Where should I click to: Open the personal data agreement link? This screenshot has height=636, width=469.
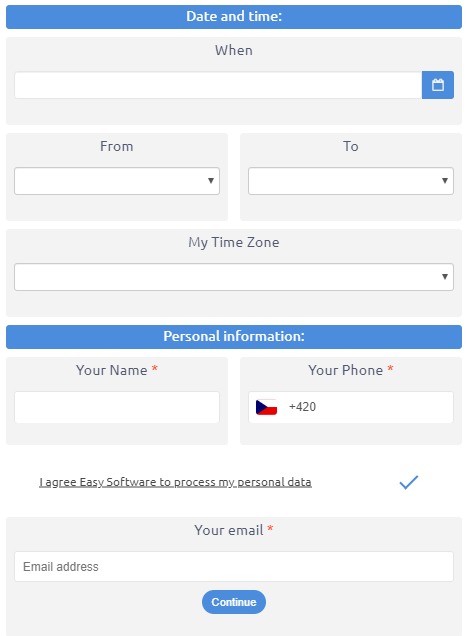point(175,482)
